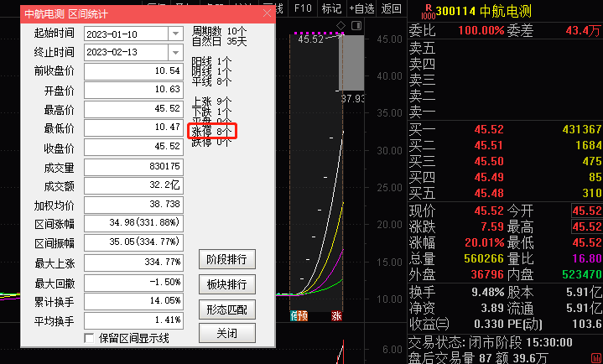Click the orange 预 marker under the chart
The image size is (603, 364).
point(303,316)
